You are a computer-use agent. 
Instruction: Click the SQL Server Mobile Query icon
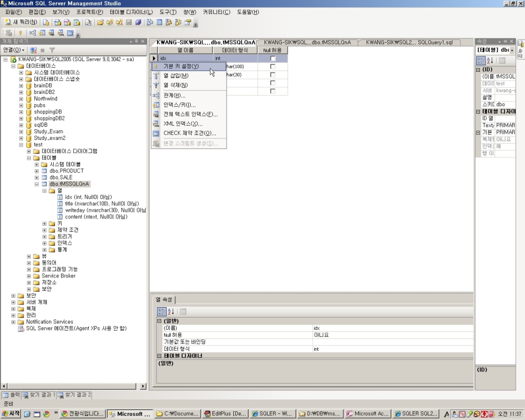tap(88, 23)
